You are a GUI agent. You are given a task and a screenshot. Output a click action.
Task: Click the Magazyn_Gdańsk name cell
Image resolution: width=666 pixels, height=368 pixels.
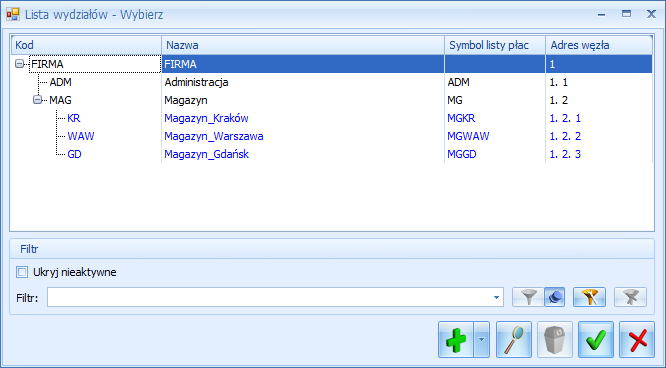click(x=303, y=154)
